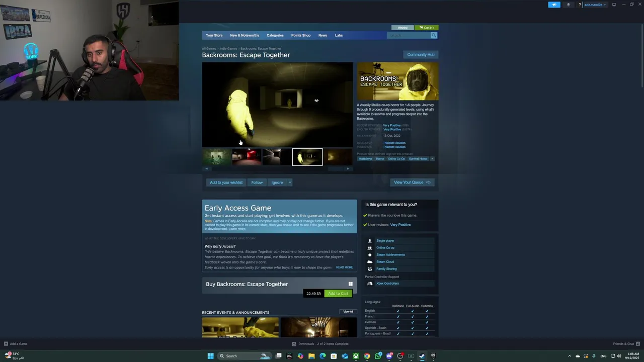The height and width of the screenshot is (362, 644).
Task: Click the Steam taskbar icon
Action: pos(422,356)
